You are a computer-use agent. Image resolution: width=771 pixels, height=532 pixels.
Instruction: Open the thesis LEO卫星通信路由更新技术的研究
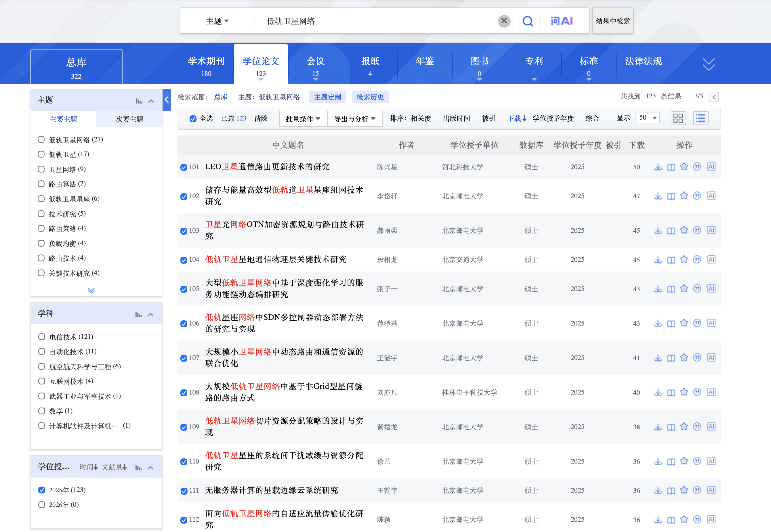267,167
